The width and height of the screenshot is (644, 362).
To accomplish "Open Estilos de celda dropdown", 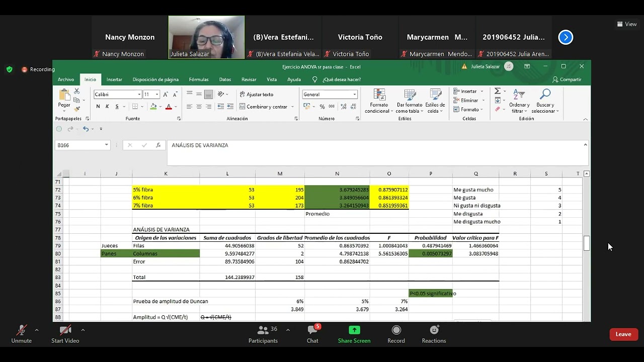I will 435,102.
